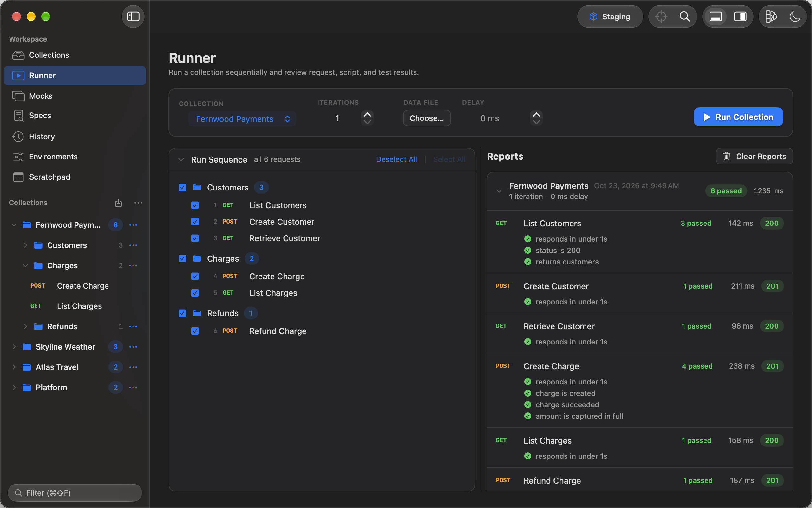Toggle the right panel layout icon
The height and width of the screenshot is (508, 812).
click(740, 17)
